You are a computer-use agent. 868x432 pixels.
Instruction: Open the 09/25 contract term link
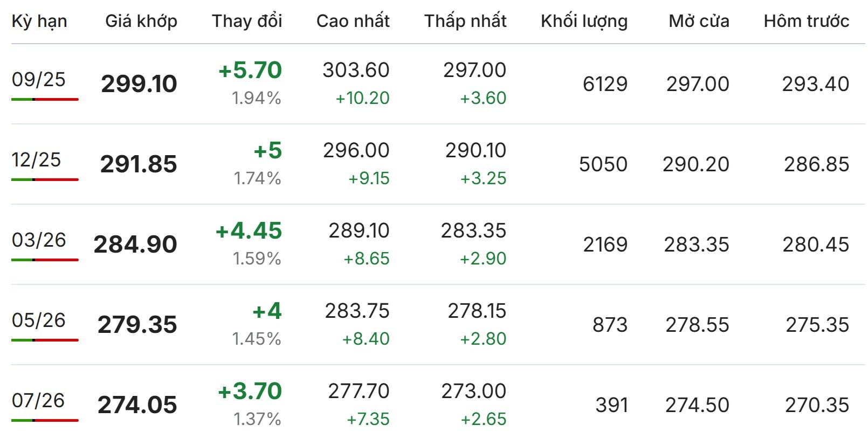[39, 79]
